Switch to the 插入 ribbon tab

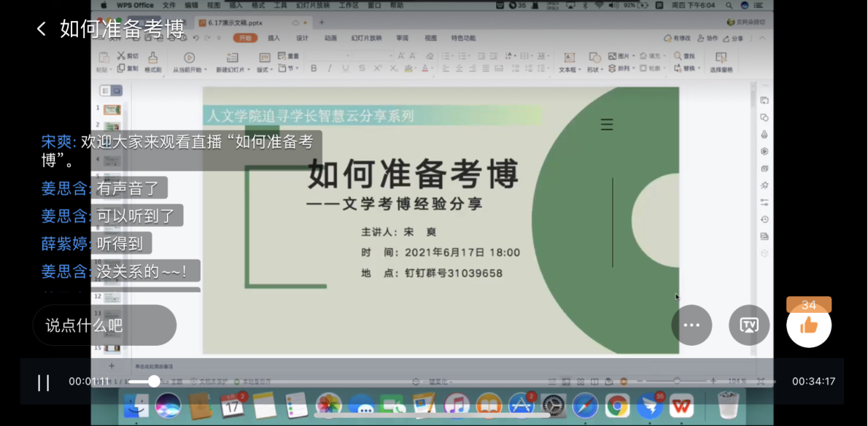[274, 38]
